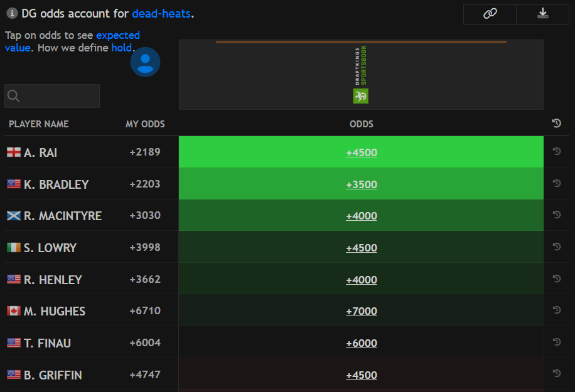View odds history icon for S. Lowry
The image size is (575, 392).
point(556,247)
